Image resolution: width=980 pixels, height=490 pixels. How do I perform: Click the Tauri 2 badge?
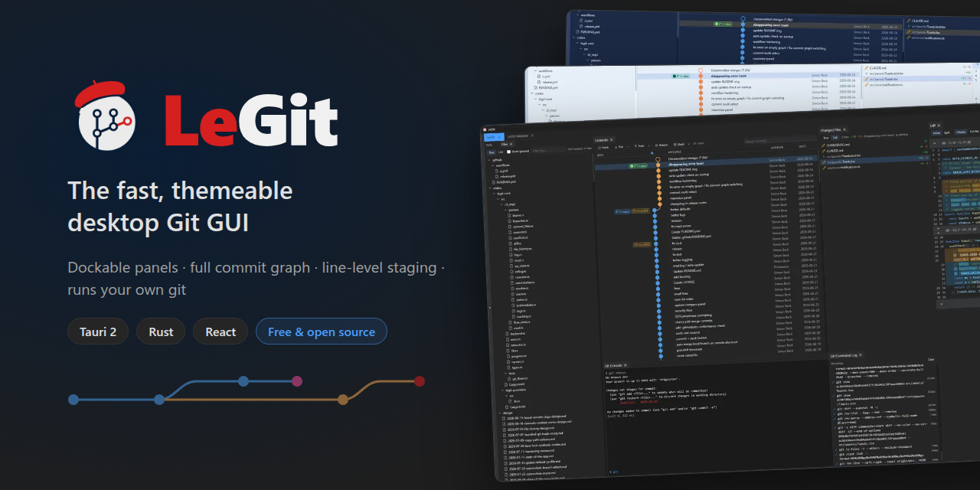pos(98,332)
